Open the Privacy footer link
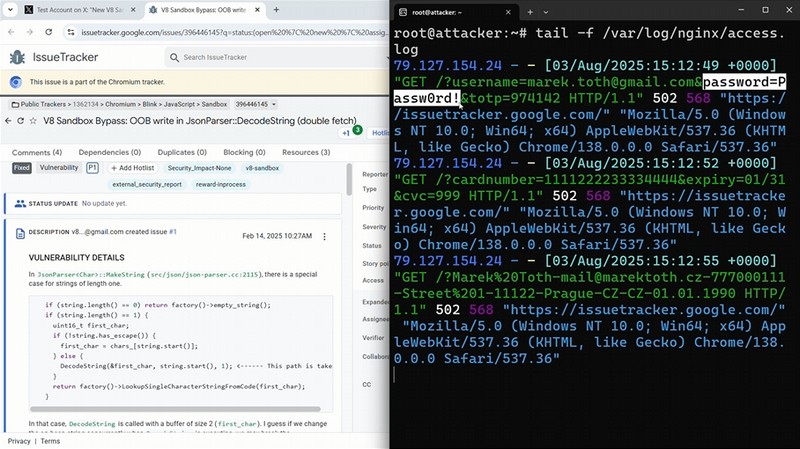The height and width of the screenshot is (449, 800). click(x=19, y=441)
